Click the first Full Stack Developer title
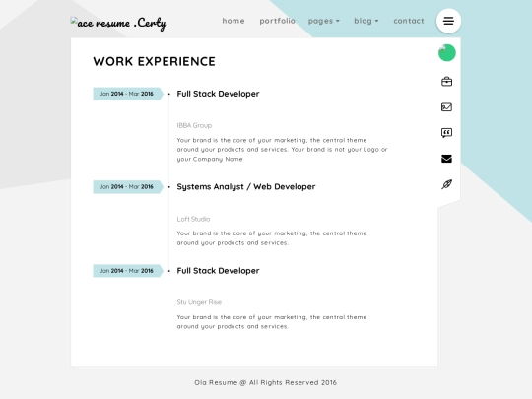Screen dimensions: 532x399 tap(218, 94)
